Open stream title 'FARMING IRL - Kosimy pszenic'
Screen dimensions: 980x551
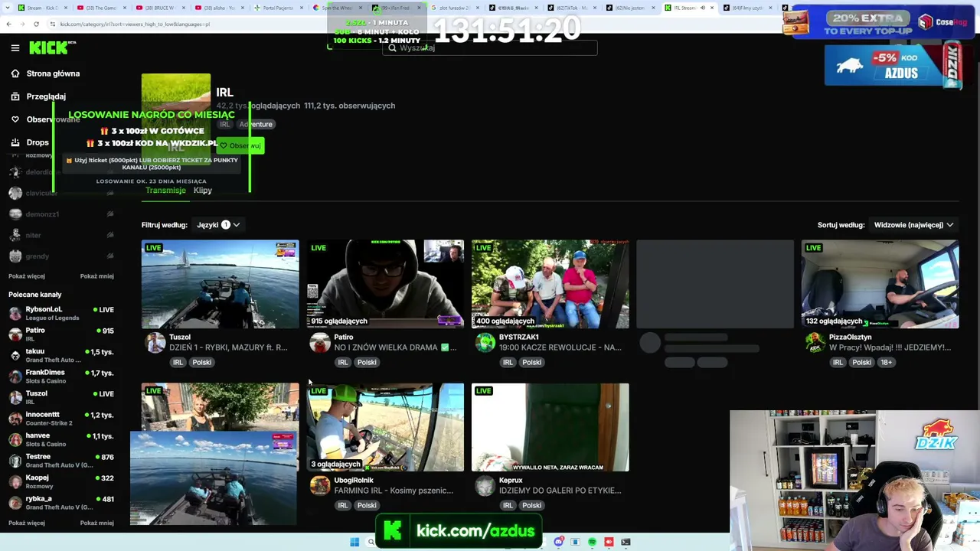[394, 491]
